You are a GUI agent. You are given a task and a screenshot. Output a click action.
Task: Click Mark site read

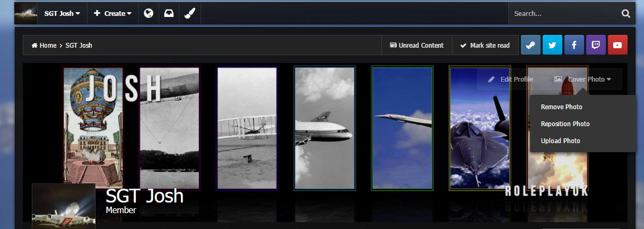pyautogui.click(x=485, y=45)
